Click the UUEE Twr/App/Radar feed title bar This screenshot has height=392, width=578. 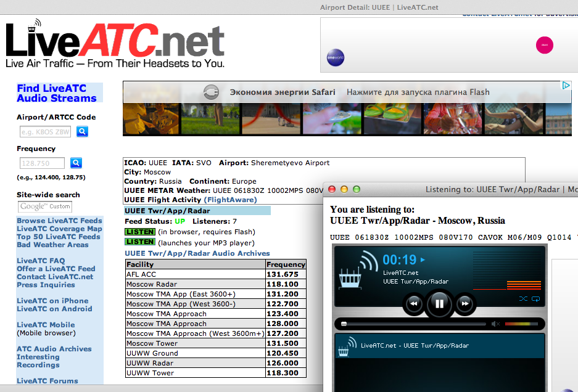197,211
